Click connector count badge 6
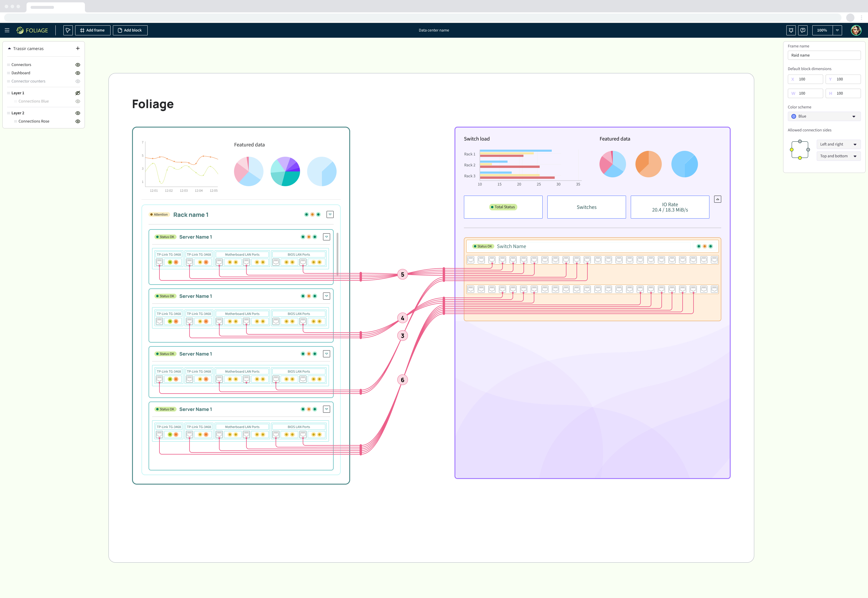This screenshot has height=598, width=868. [x=403, y=380]
